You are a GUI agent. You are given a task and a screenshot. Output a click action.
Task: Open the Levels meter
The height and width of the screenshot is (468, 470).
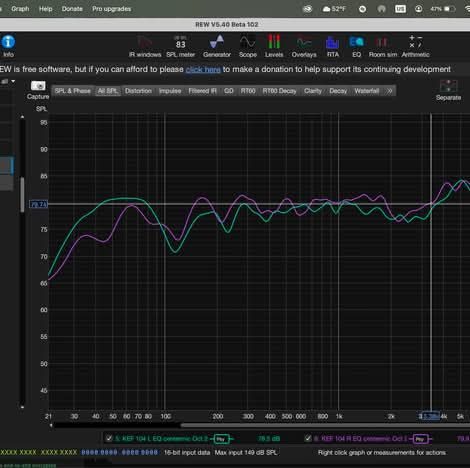tap(274, 47)
